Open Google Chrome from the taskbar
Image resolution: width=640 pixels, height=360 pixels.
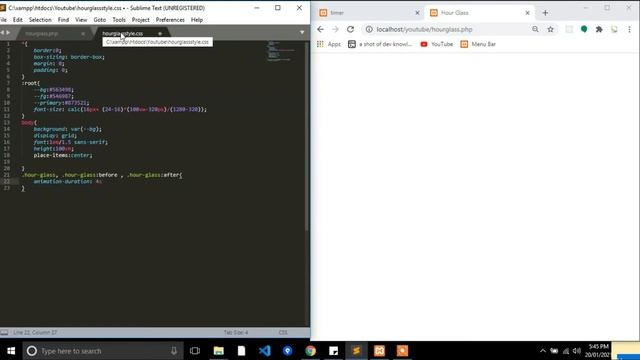(311, 351)
